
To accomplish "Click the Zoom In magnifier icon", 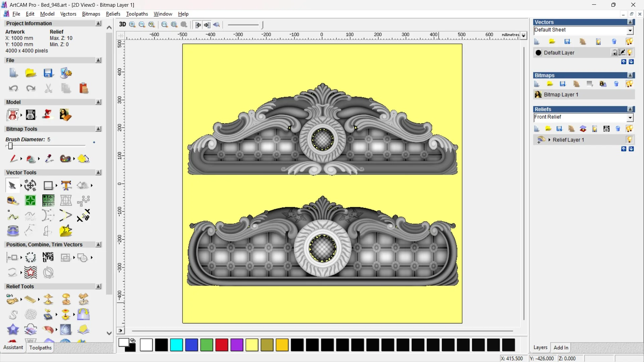I will (x=132, y=24).
